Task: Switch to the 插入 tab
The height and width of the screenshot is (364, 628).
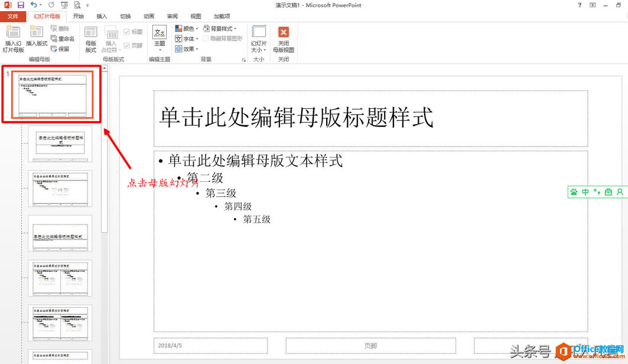Action: coord(102,17)
